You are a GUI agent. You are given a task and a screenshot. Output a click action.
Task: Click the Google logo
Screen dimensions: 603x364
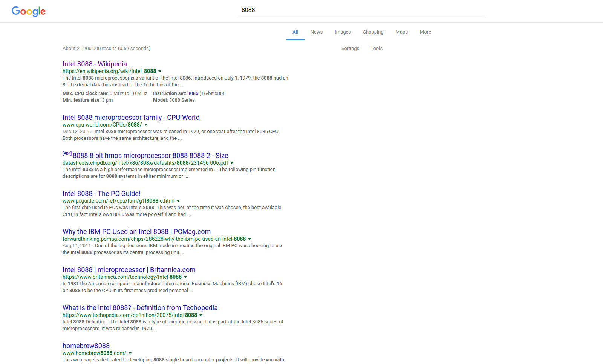coord(29,11)
